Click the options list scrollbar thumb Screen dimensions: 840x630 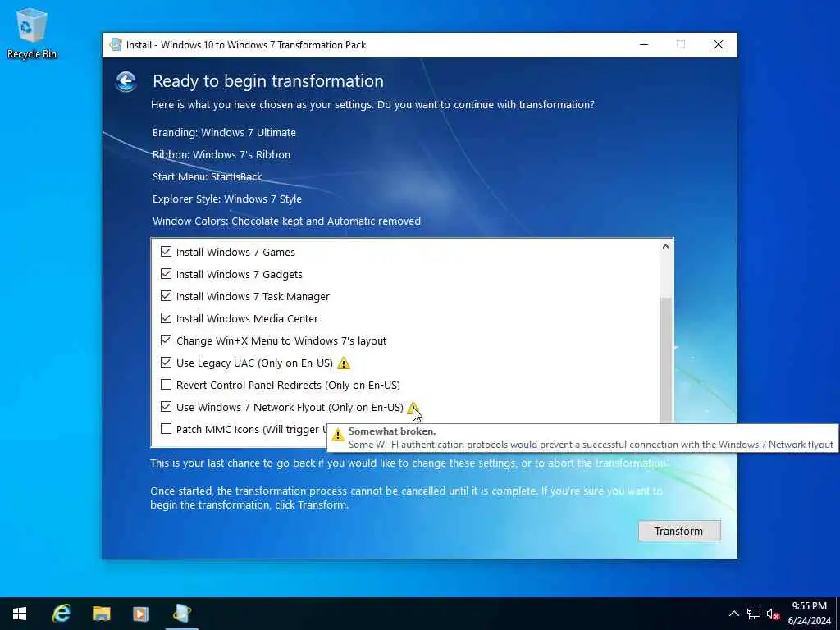[x=665, y=360]
